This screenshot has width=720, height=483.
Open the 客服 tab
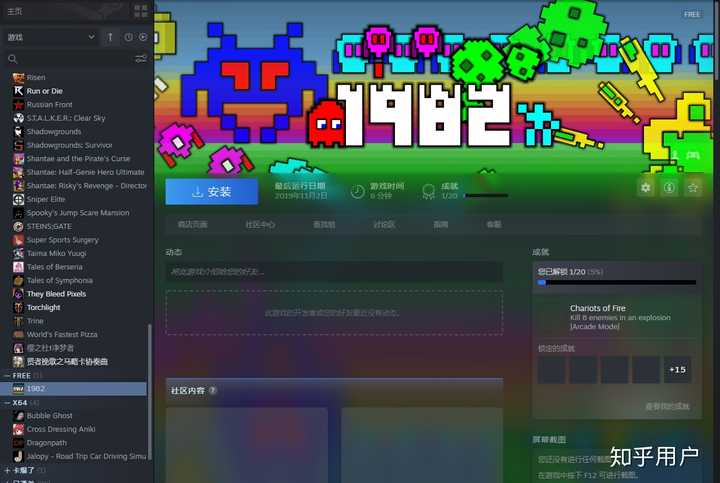[x=494, y=225]
